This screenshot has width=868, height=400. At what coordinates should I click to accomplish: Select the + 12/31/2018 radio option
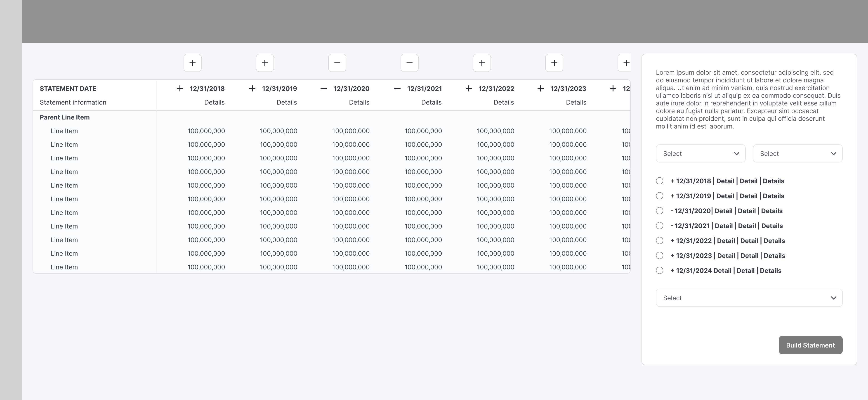coord(659,181)
